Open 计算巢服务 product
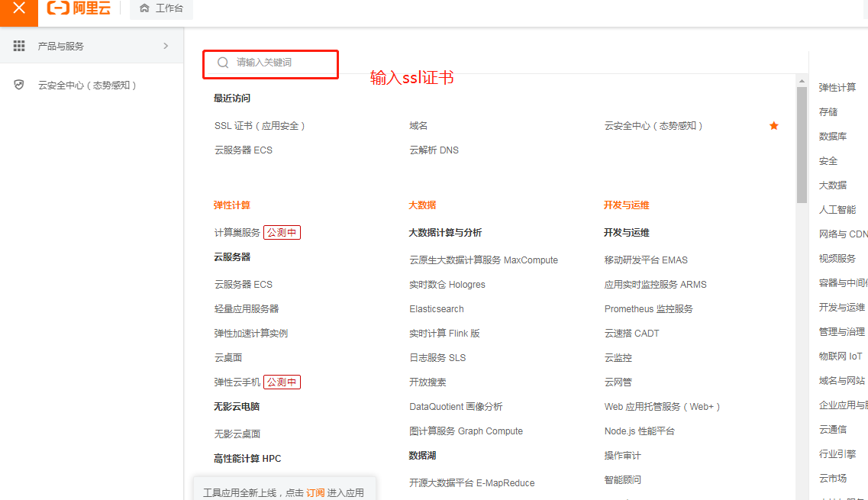868x500 pixels. pos(237,233)
